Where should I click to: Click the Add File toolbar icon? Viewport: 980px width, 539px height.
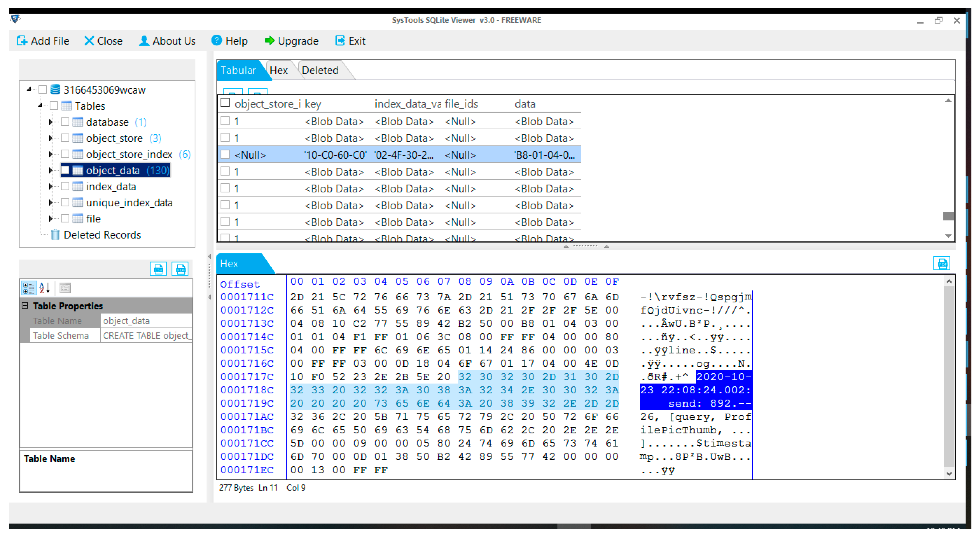(x=22, y=41)
